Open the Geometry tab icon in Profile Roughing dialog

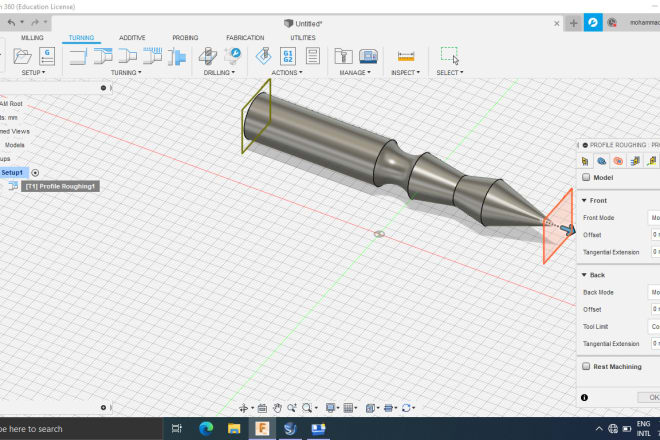(601, 161)
